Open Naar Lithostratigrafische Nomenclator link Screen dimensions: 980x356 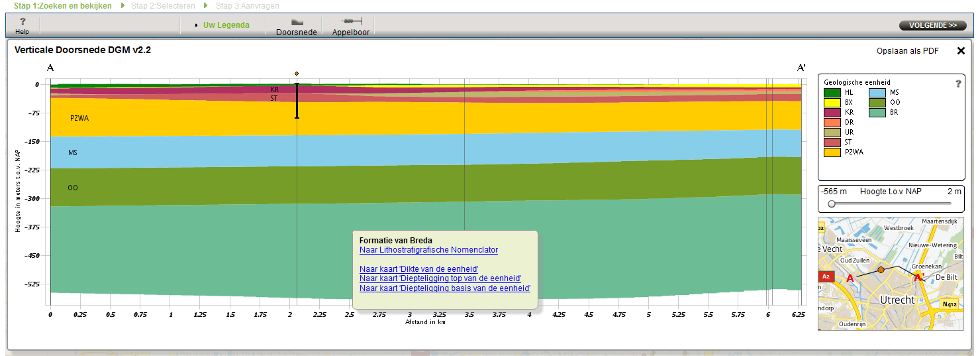(428, 250)
